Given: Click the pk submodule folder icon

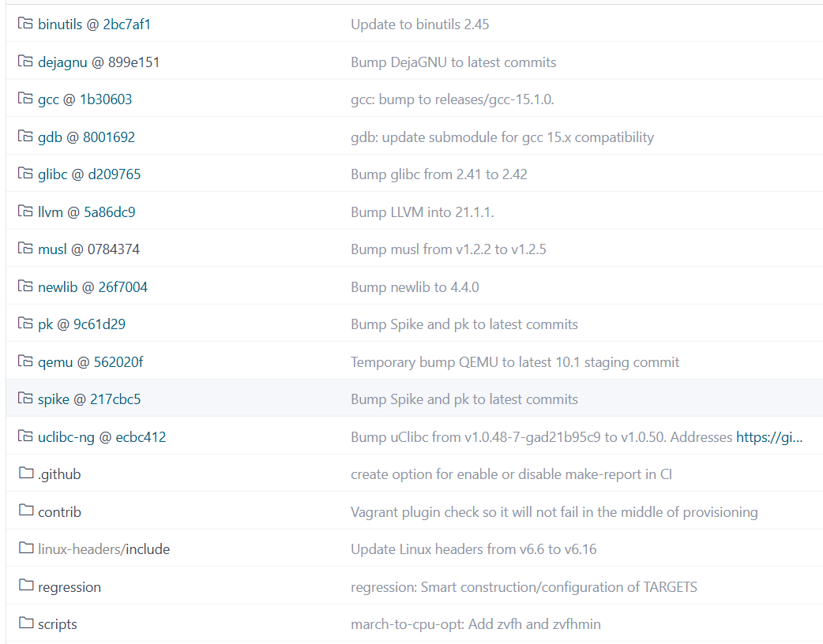Looking at the screenshot, I should point(25,323).
